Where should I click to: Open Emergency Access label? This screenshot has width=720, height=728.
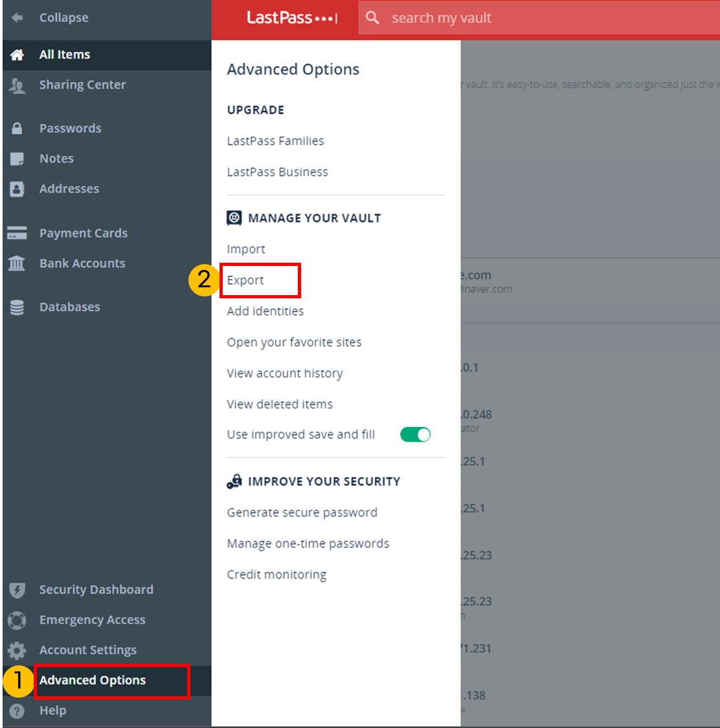click(93, 620)
